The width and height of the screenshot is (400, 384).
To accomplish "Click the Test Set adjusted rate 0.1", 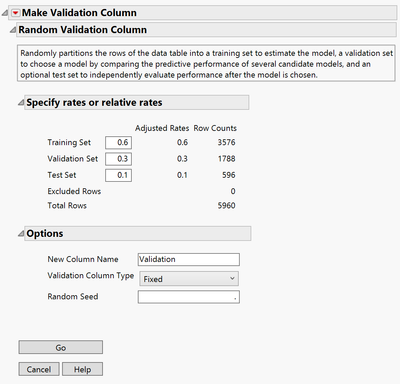I will point(182,175).
